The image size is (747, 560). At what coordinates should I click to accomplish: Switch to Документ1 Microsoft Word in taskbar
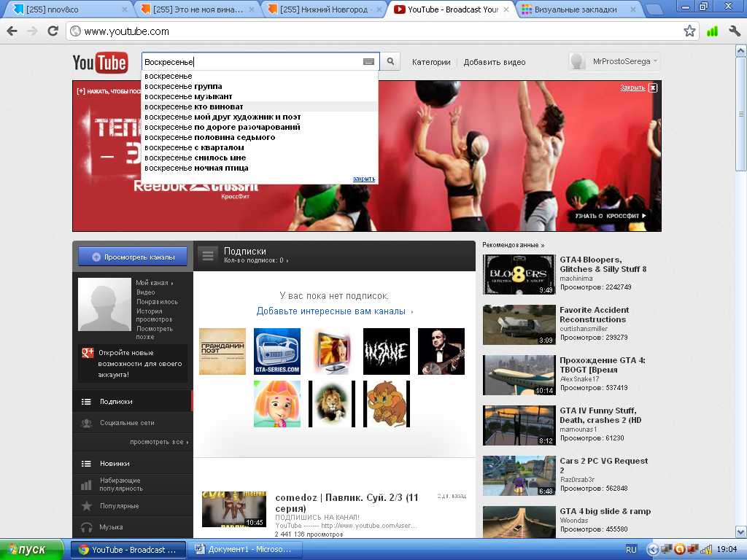[244, 550]
